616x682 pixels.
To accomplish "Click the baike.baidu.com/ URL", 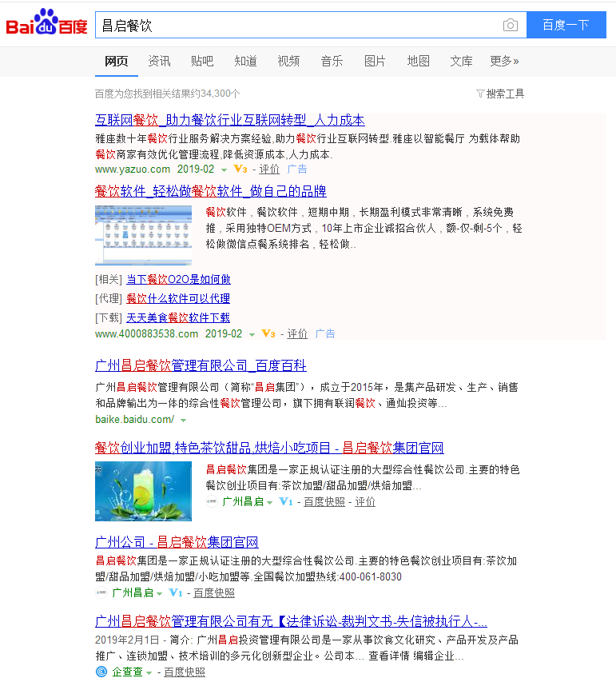I will (135, 419).
